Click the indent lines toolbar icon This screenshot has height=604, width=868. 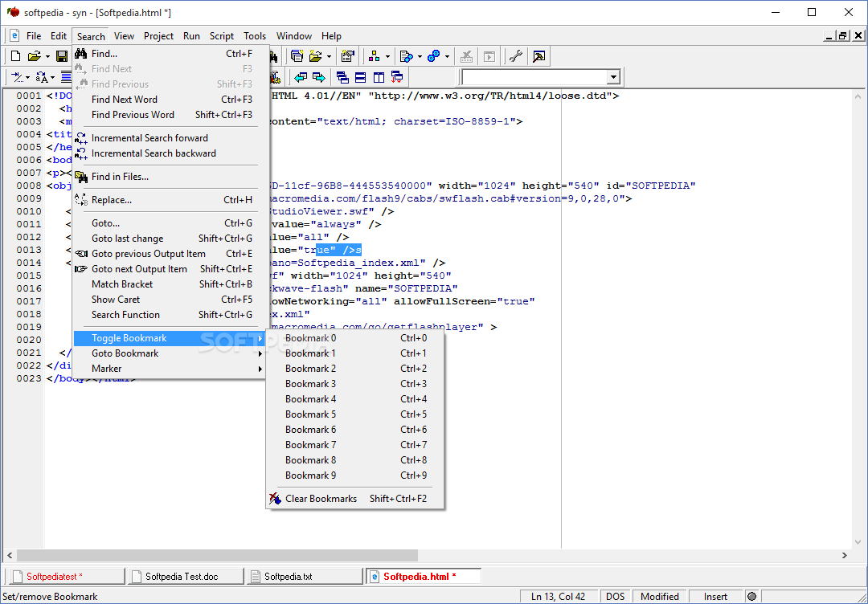coord(17,77)
